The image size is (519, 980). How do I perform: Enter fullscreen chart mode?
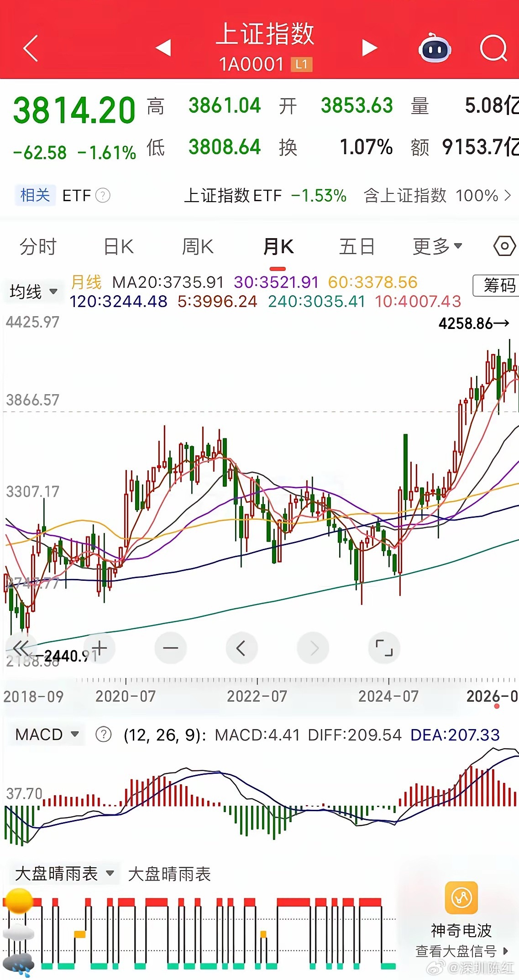tap(384, 648)
